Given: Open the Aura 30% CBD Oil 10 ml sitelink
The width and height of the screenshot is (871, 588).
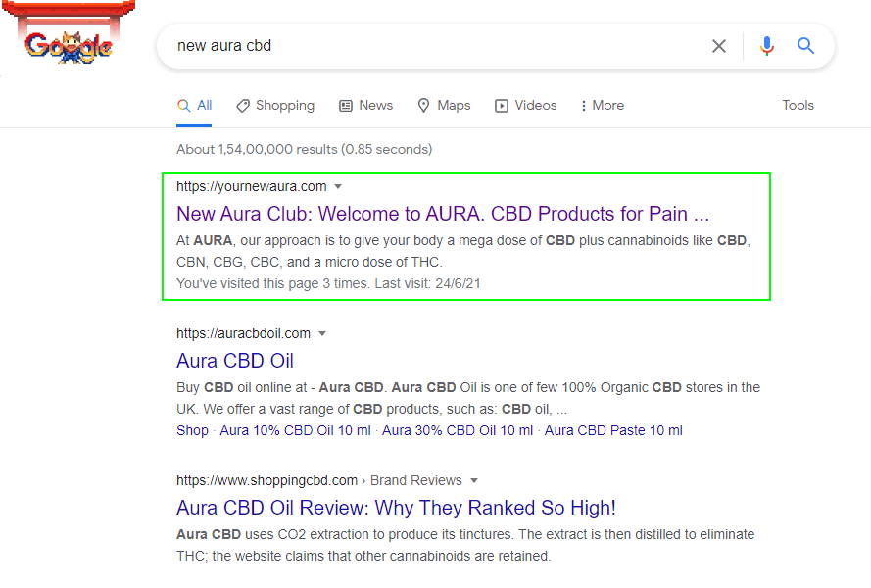Looking at the screenshot, I should (x=458, y=431).
